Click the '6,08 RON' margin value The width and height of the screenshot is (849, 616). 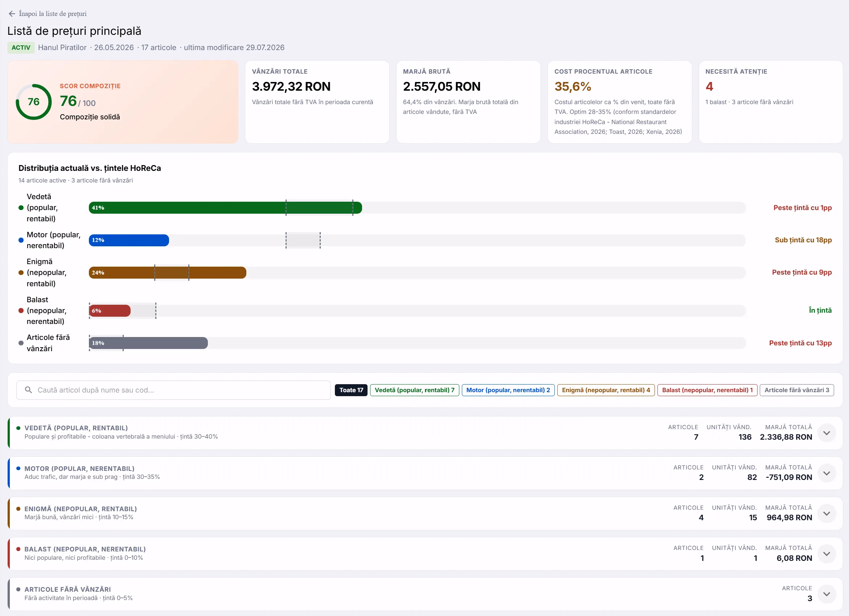(794, 558)
